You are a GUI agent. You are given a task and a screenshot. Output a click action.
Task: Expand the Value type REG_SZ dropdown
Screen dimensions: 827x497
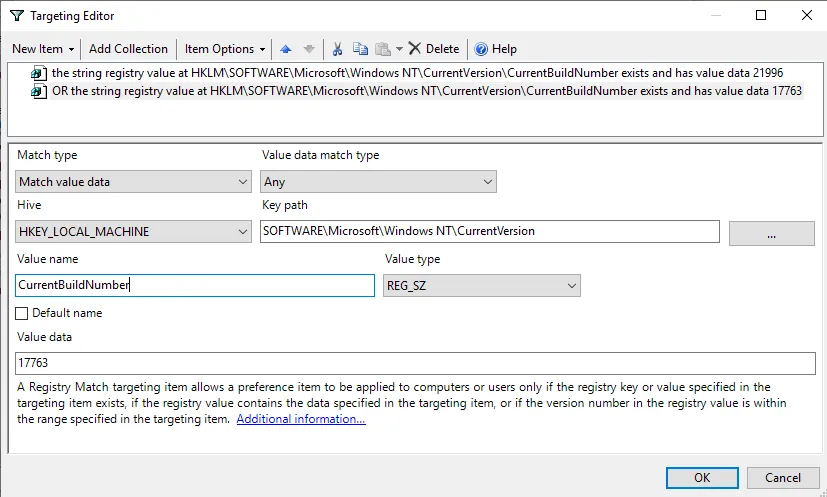click(482, 285)
